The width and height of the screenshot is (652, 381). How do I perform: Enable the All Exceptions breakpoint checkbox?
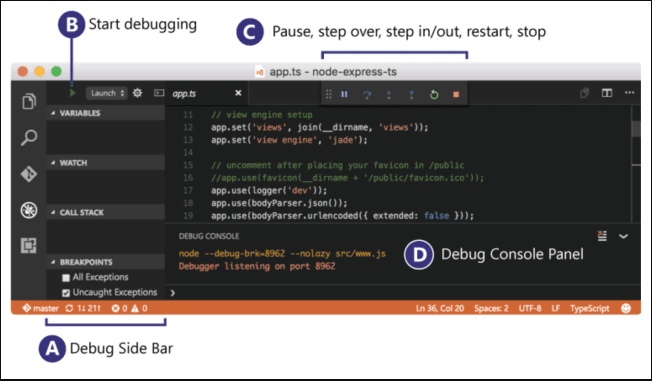tap(66, 277)
